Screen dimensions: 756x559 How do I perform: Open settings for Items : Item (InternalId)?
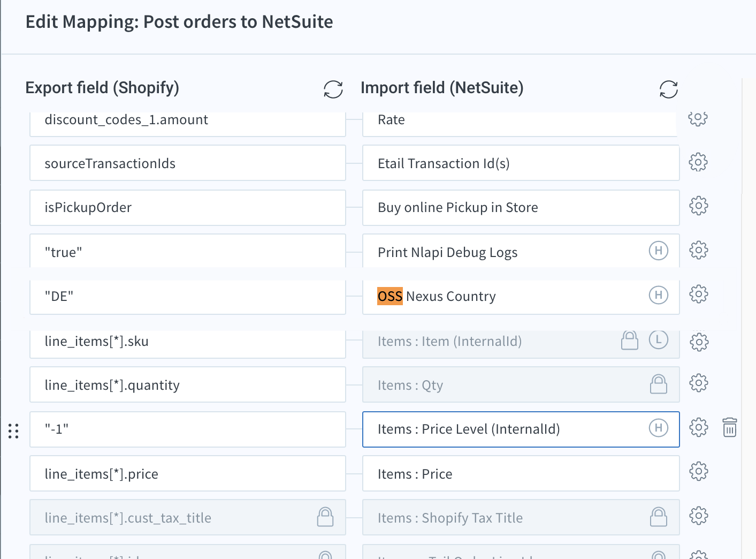pyautogui.click(x=698, y=342)
